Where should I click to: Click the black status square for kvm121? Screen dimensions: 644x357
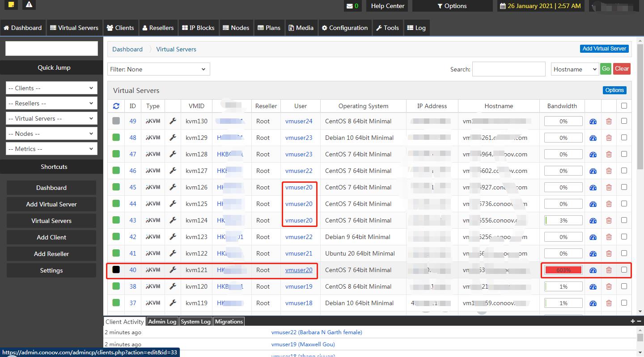(116, 270)
